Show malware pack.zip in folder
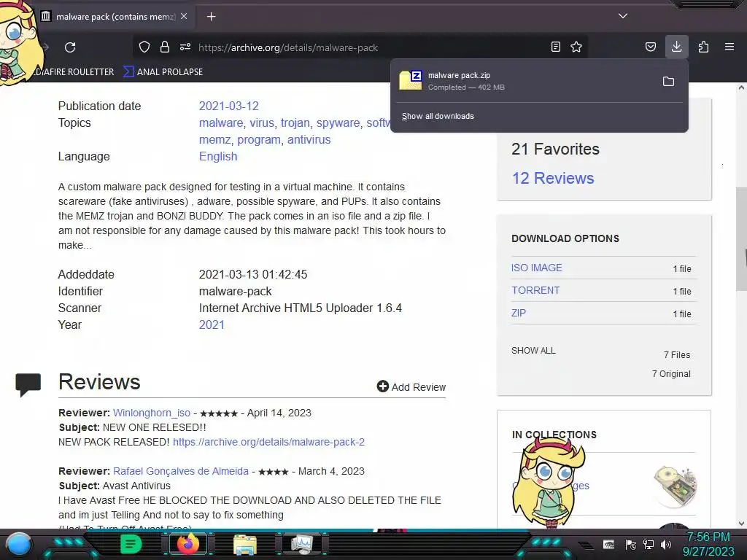Screen dimensions: 747x560 (668, 82)
